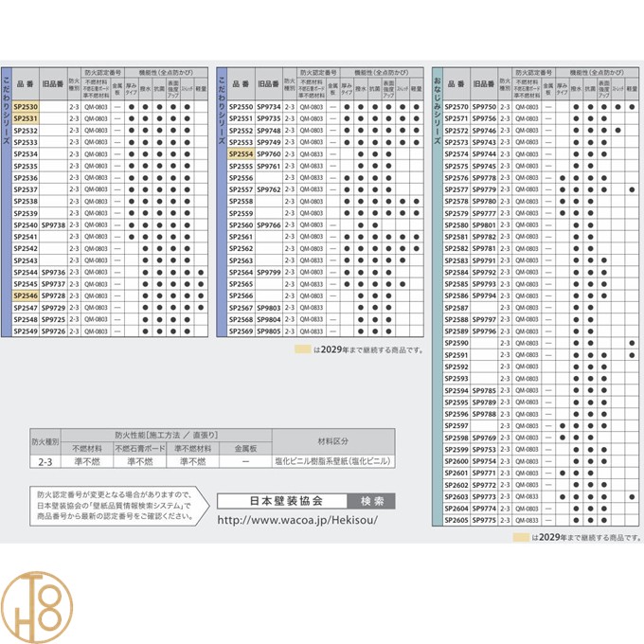Click old product number SP9738
644x644 pixels.
(54, 225)
